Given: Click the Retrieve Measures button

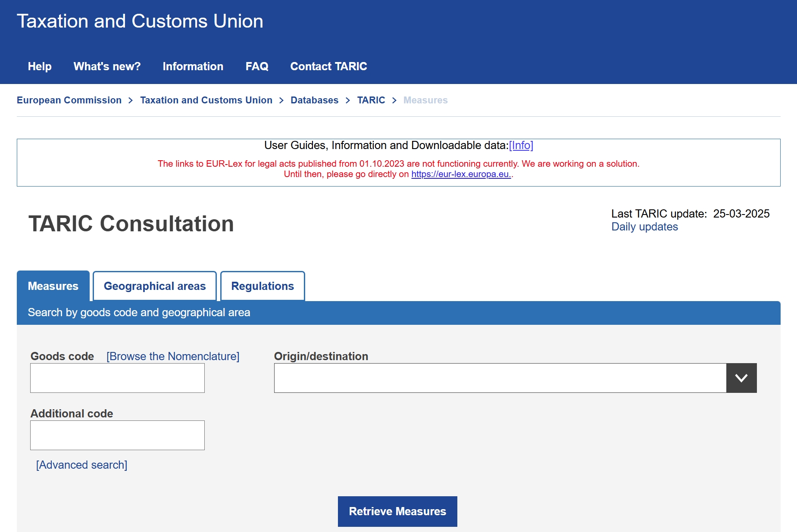Looking at the screenshot, I should pyautogui.click(x=397, y=511).
